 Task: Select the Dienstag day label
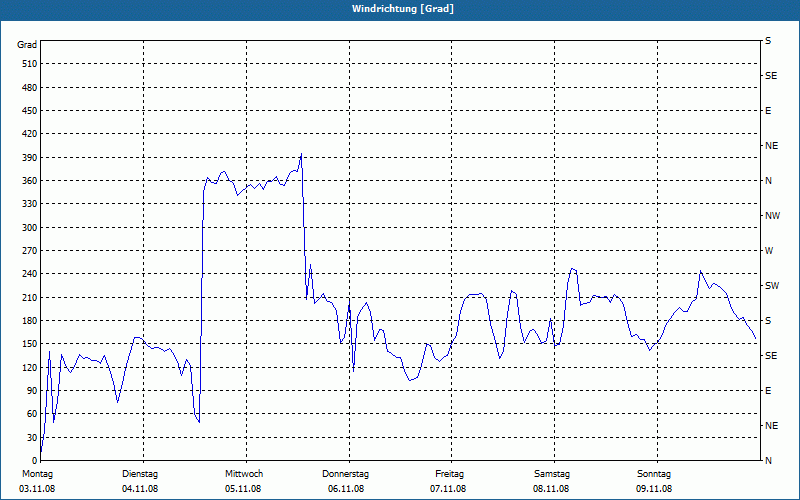[x=140, y=474]
